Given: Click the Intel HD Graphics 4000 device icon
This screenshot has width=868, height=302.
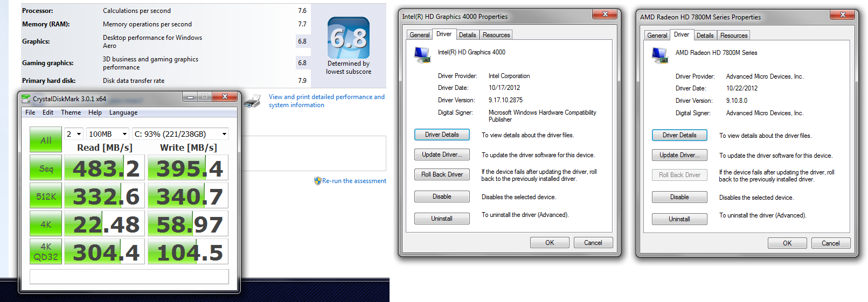Looking at the screenshot, I should [x=422, y=55].
